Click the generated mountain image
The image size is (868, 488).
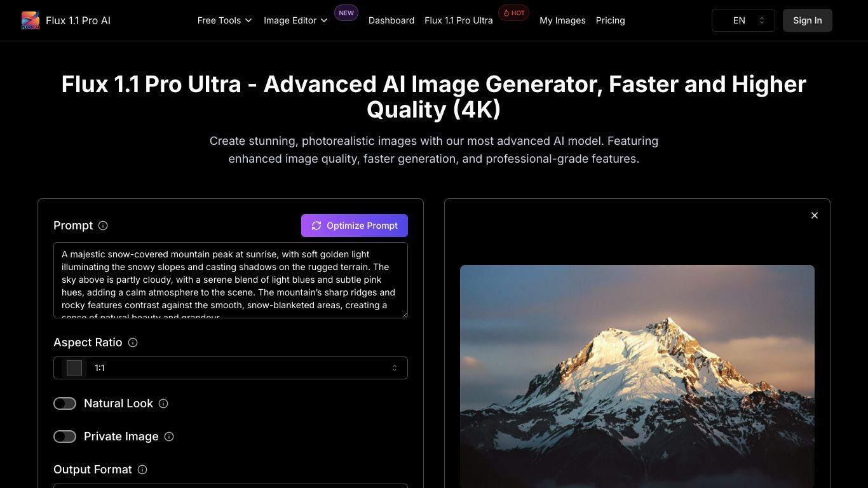click(637, 376)
